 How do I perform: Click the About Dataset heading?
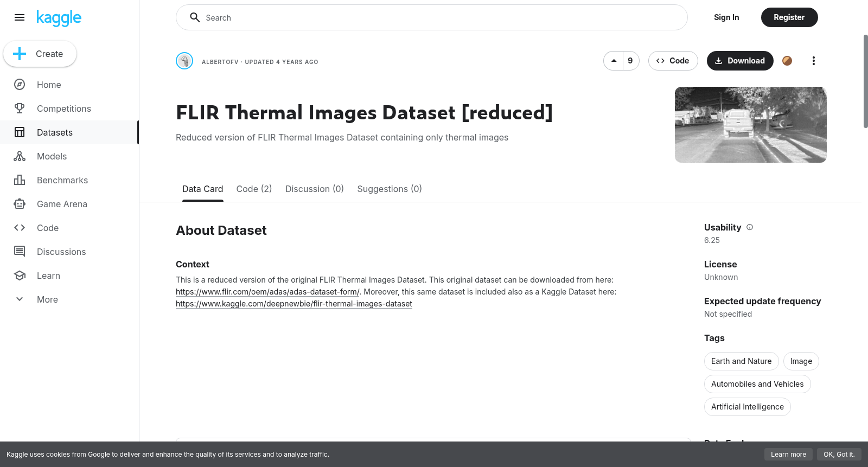click(221, 231)
